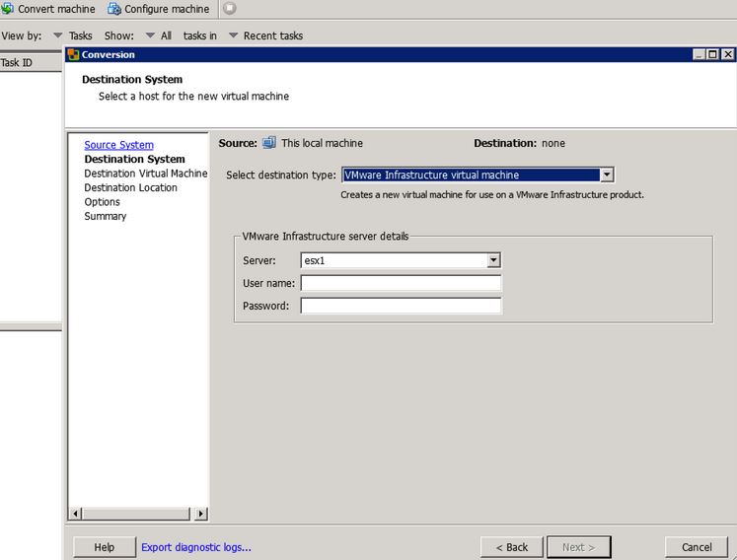This screenshot has width=737, height=560.
Task: Click the Next button
Action: tap(578, 547)
